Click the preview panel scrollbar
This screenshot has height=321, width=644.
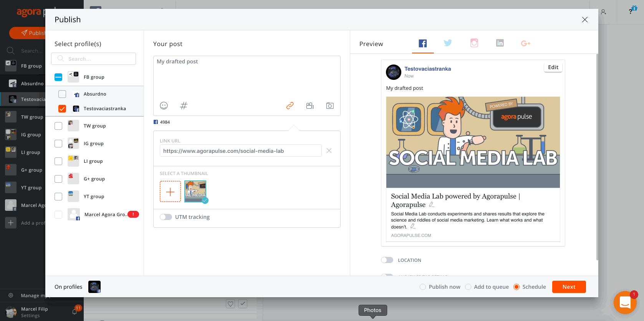[x=597, y=157]
